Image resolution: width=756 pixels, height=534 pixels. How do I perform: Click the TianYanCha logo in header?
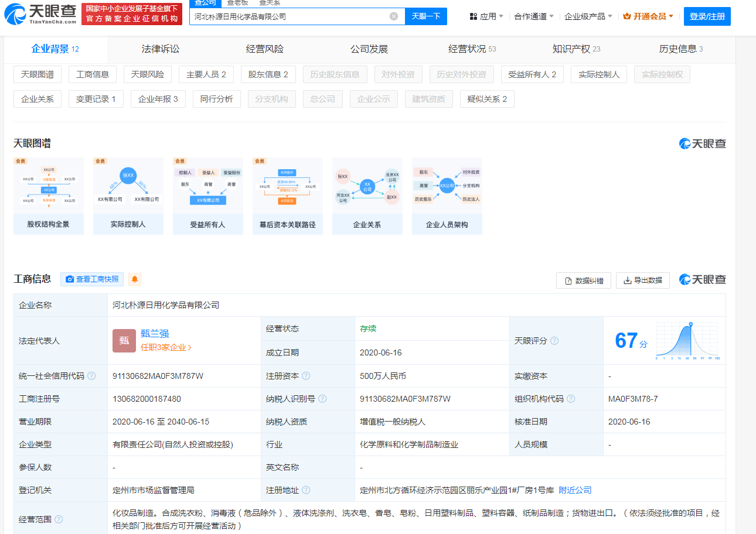pos(40,15)
